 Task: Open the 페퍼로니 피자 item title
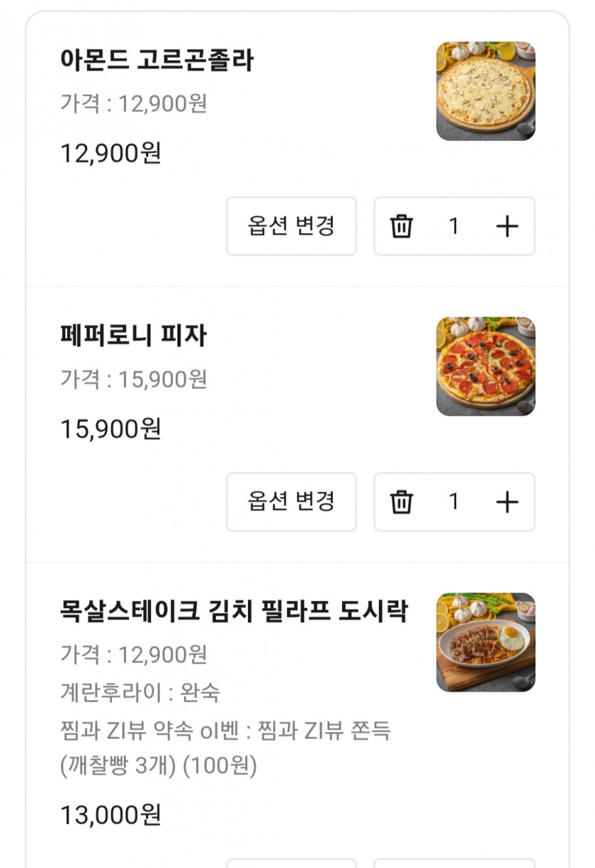[x=133, y=336]
